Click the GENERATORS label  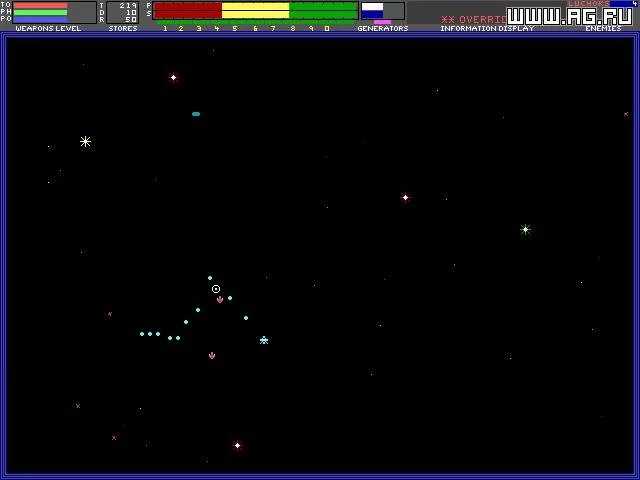coord(383,28)
